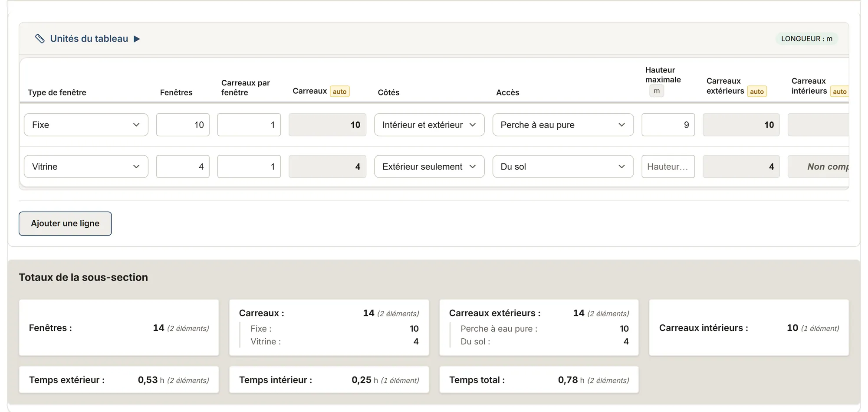Screen dimensions: 868x412
Task: Click the auto badge next to Carreaux header
Action: (x=340, y=92)
